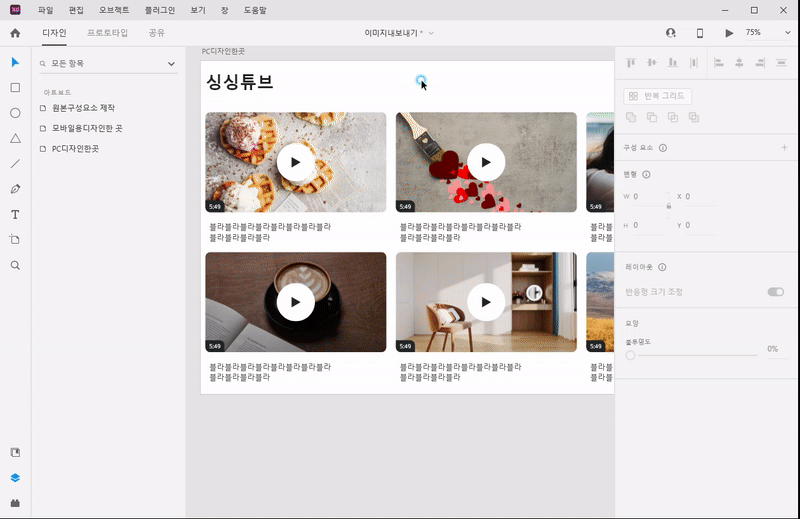The width and height of the screenshot is (800, 519).
Task: Toggle the Layers panel icon
Action: (15, 478)
